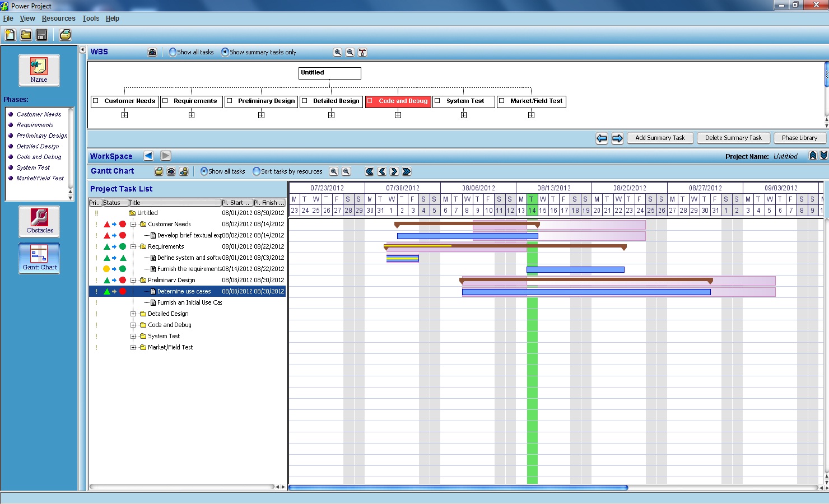829x504 pixels.
Task: Collapse the Customer Needs folder in the task list
Action: point(133,224)
